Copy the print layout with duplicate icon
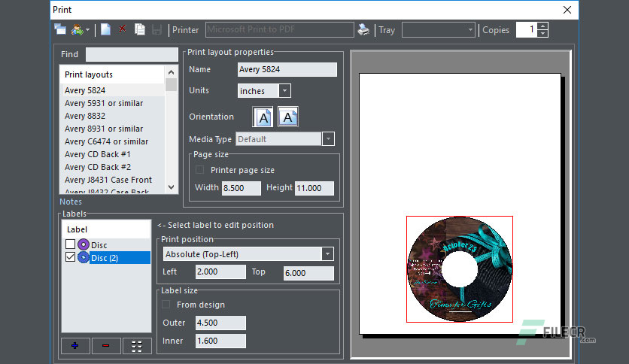Image resolution: width=629 pixels, height=364 pixels. [140, 29]
